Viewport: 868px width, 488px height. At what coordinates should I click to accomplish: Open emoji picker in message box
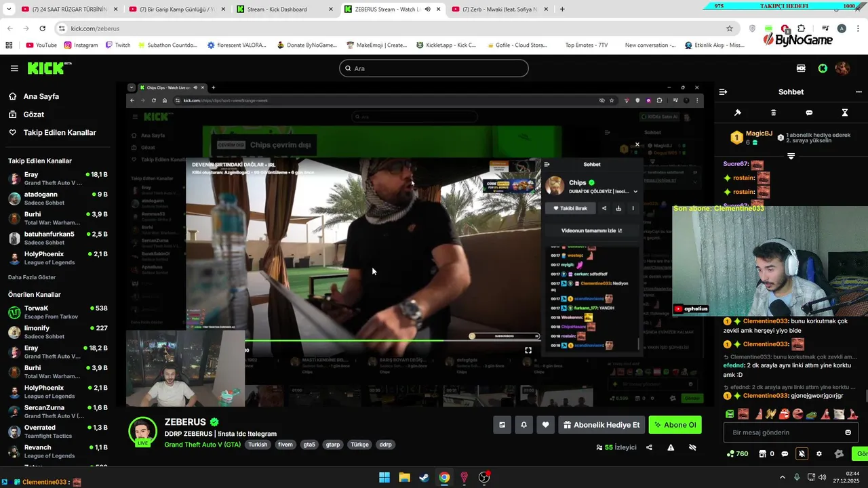coord(848,432)
